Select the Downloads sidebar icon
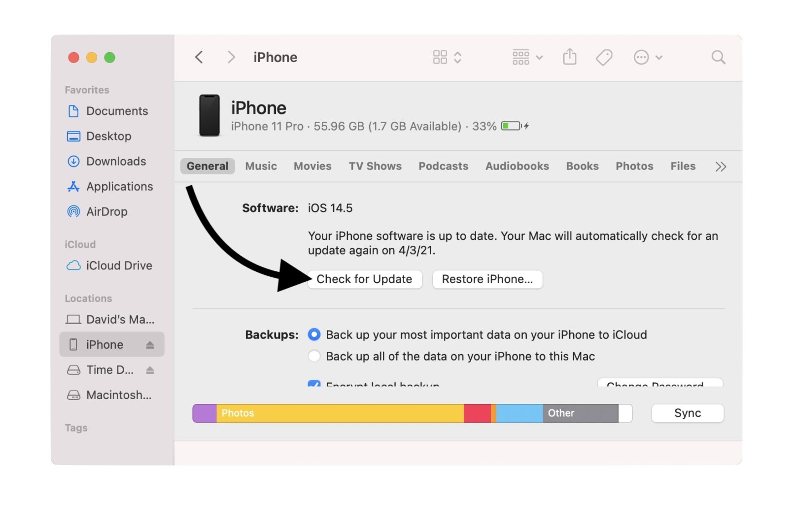This screenshot has width=793, height=532. pos(73,161)
